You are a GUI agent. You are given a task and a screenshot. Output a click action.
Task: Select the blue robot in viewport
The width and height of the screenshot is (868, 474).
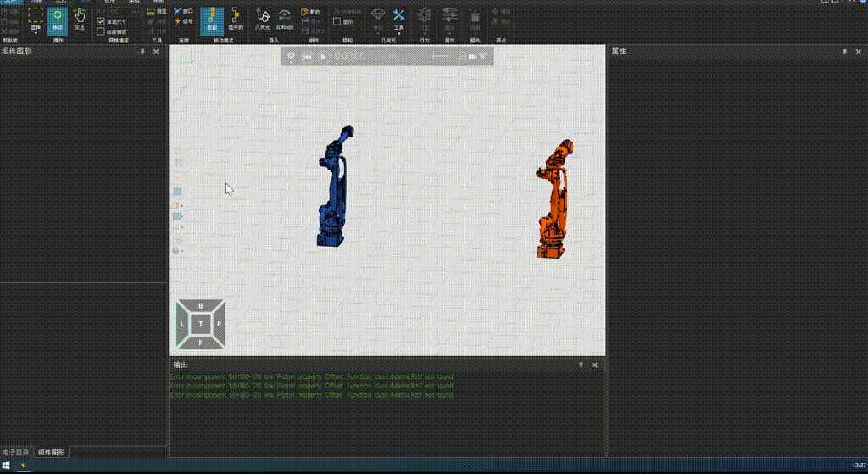(x=334, y=187)
